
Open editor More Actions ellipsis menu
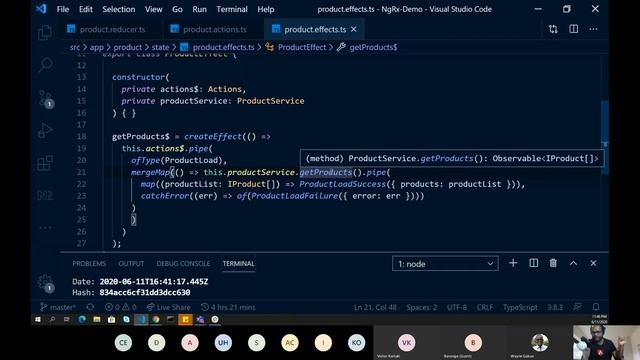click(593, 29)
